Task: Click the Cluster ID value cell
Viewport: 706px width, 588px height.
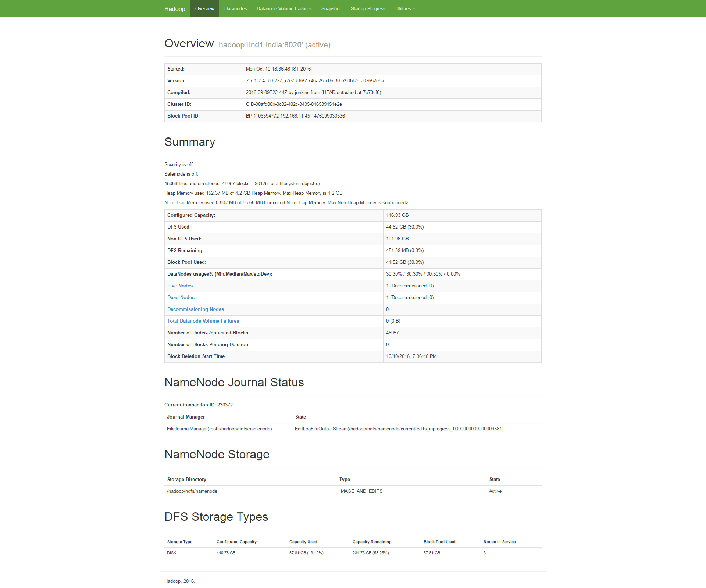Action: click(x=294, y=104)
